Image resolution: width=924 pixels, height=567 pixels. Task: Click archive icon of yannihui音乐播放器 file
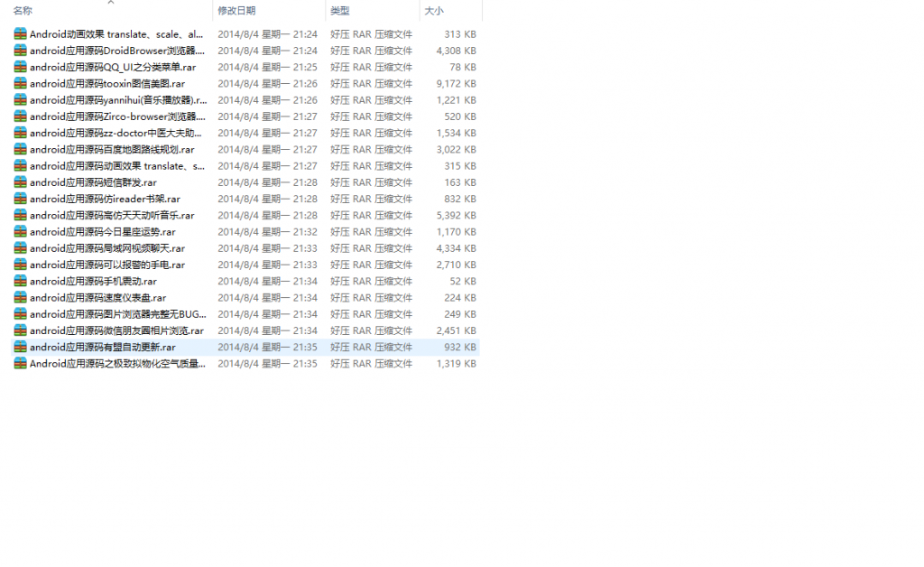coord(20,100)
